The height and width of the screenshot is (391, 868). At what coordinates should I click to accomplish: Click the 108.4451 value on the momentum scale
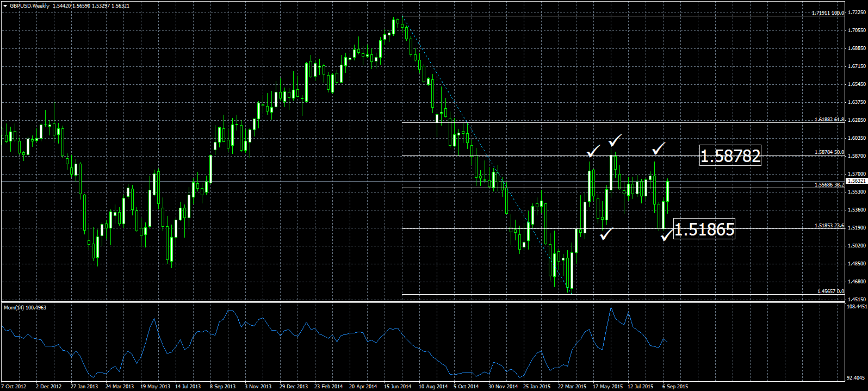pos(857,307)
